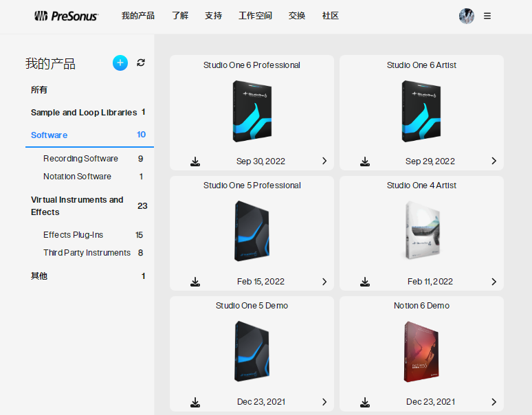
Task: Open the user avatar profile
Action: coord(467,16)
